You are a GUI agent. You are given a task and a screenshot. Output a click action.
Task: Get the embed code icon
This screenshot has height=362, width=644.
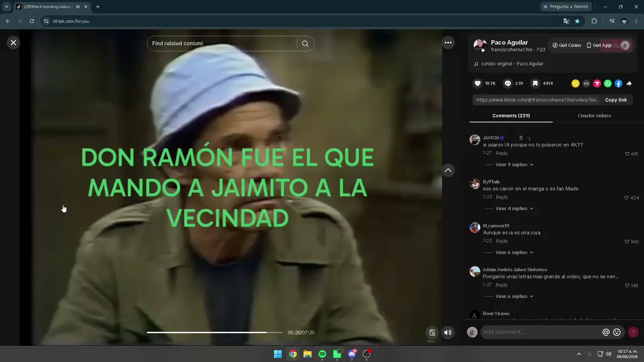coord(586,83)
